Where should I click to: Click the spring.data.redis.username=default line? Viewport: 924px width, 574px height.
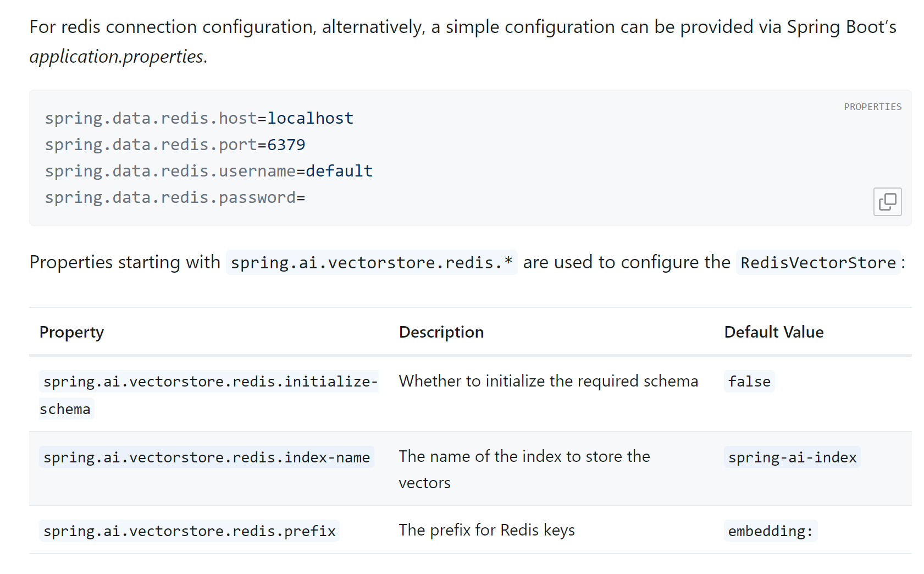209,171
